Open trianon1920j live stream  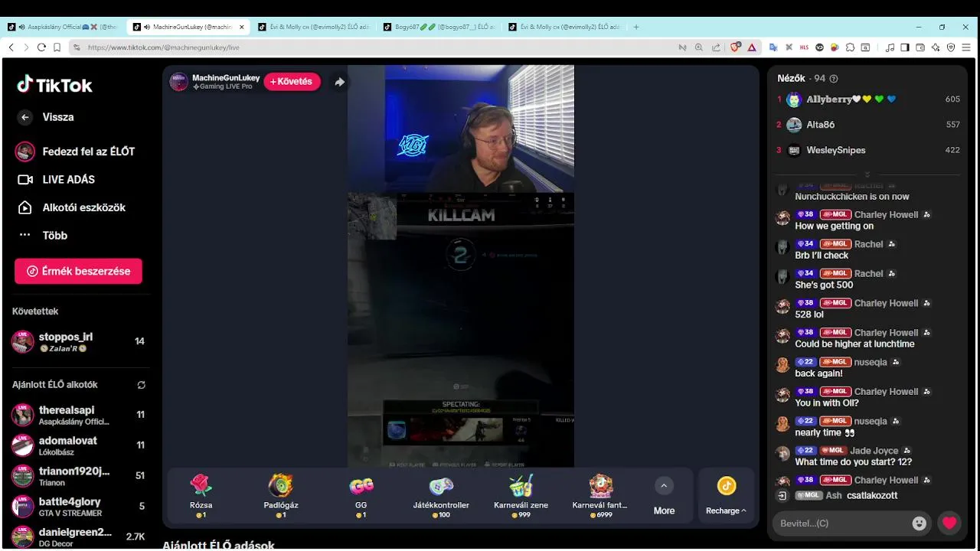click(78, 476)
